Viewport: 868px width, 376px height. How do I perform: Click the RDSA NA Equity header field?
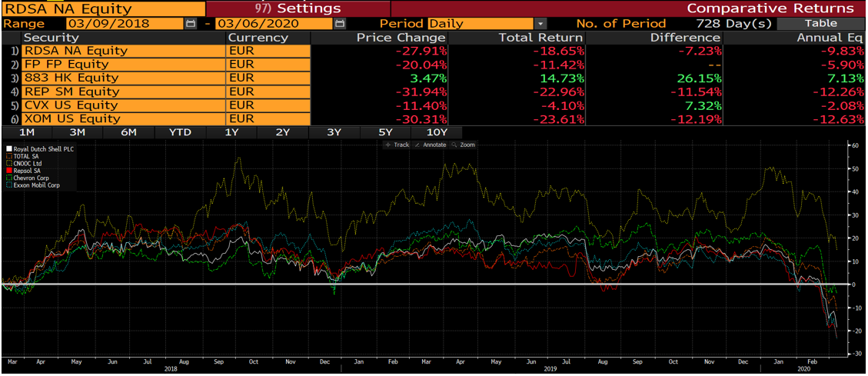[102, 9]
